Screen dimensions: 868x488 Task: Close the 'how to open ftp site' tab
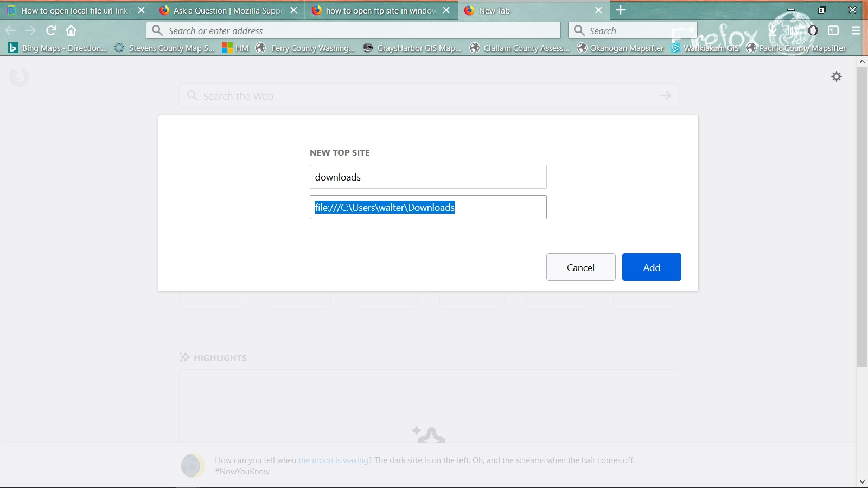pyautogui.click(x=446, y=10)
